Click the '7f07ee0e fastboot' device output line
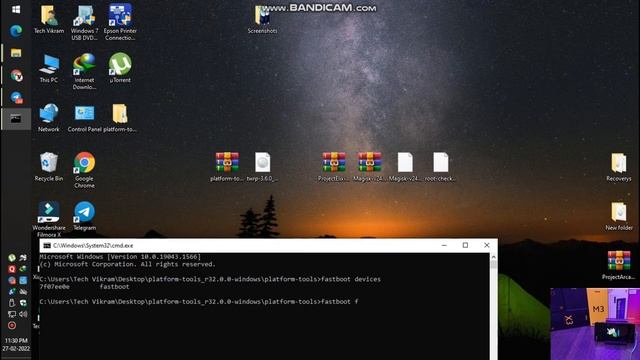The image size is (640, 360). 84,287
